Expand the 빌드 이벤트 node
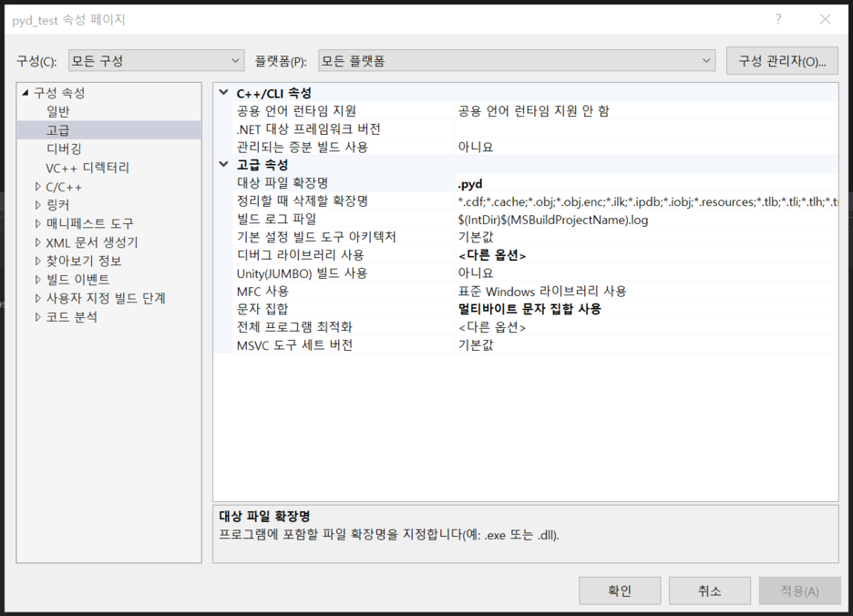 coord(37,280)
